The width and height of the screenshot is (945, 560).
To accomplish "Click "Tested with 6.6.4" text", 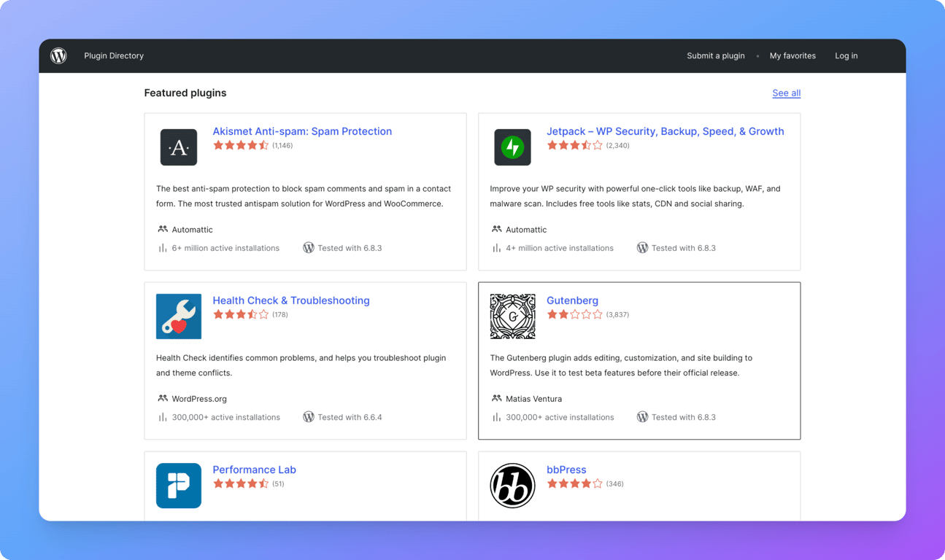I will [350, 418].
